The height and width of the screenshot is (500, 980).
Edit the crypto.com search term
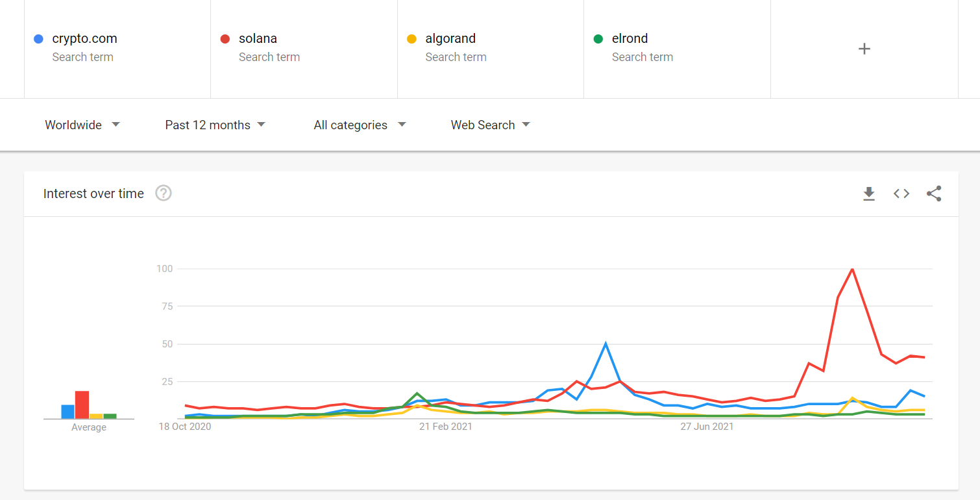117,49
